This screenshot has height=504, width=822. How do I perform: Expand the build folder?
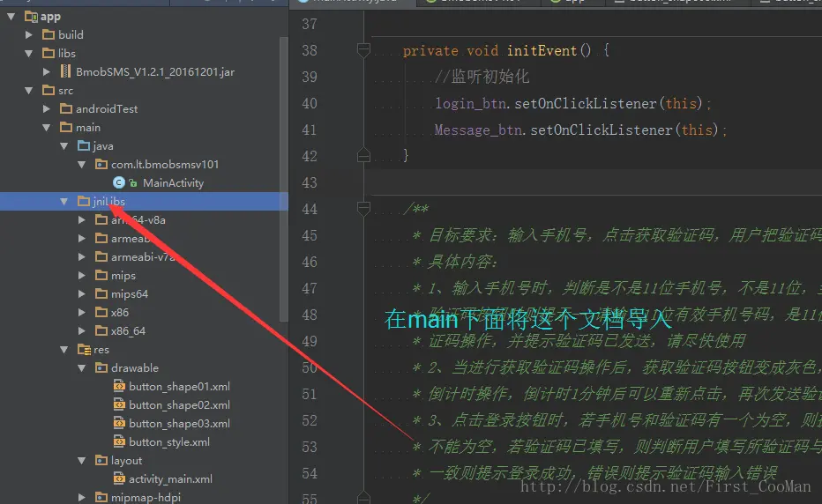click(x=29, y=34)
